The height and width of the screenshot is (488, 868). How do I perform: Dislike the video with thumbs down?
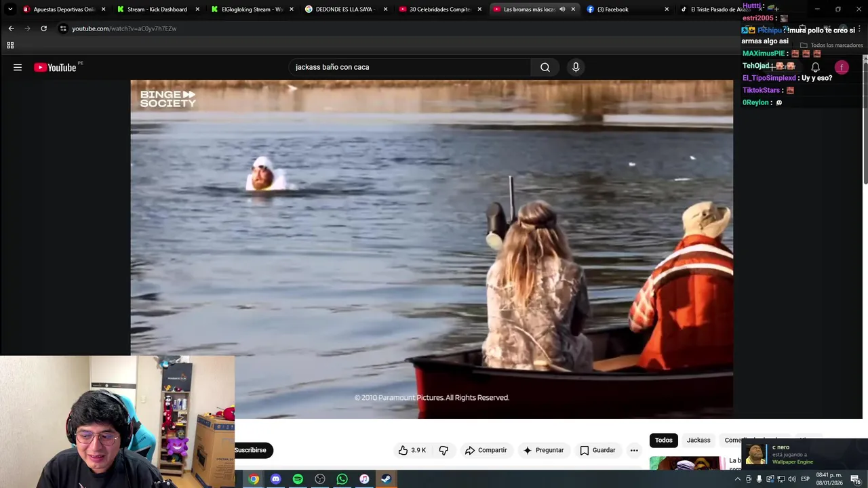443,450
